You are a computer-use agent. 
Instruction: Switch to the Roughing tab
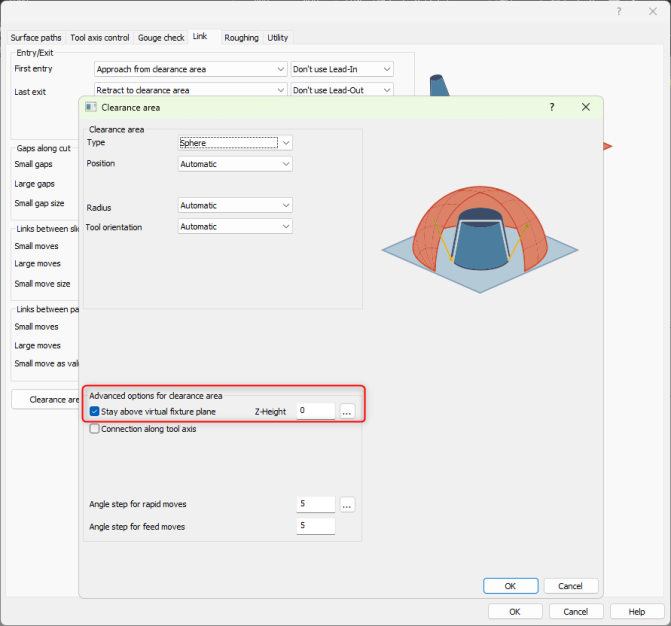pyautogui.click(x=241, y=38)
